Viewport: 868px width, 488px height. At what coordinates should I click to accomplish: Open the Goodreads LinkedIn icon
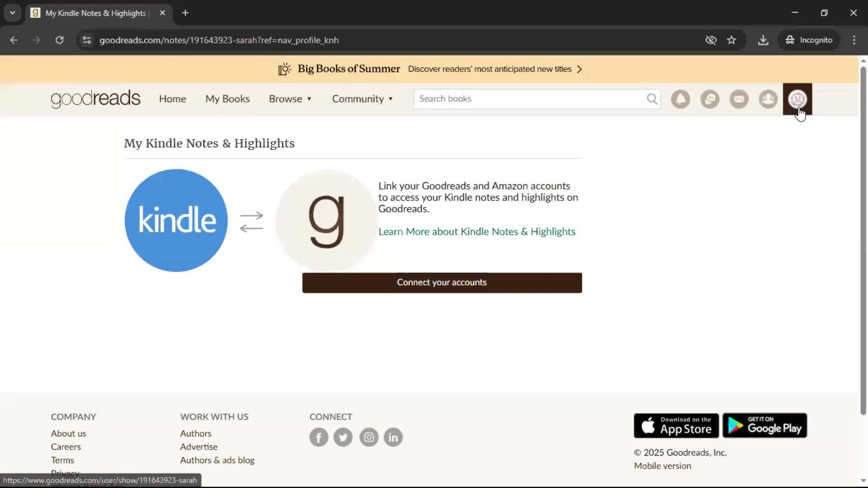(x=393, y=437)
